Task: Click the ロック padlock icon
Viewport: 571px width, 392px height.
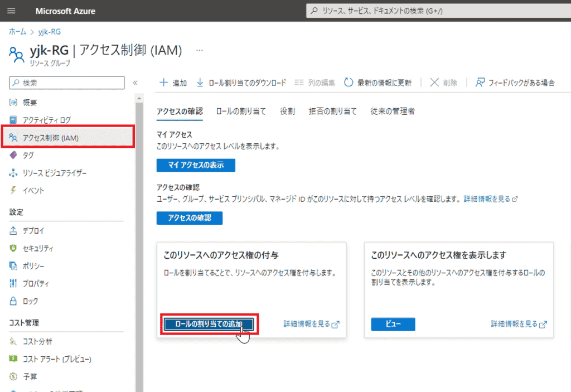Action: click(x=13, y=301)
